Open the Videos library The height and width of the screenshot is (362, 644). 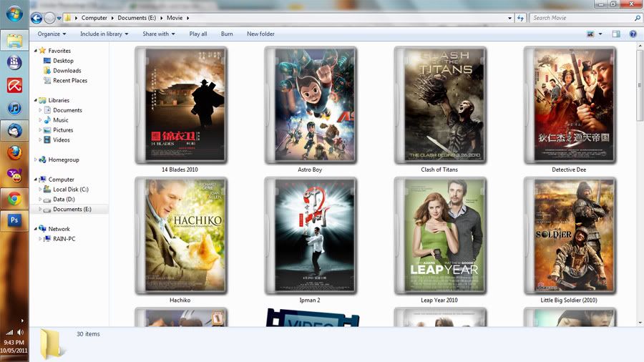point(62,140)
